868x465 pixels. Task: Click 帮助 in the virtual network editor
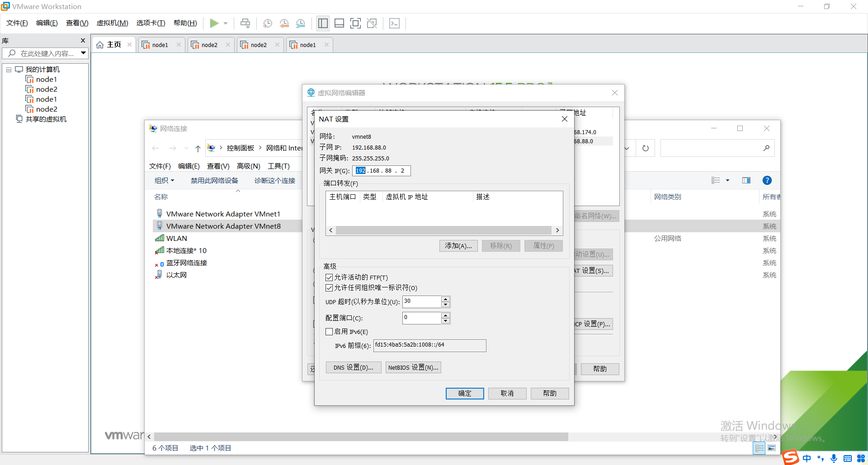(x=600, y=369)
